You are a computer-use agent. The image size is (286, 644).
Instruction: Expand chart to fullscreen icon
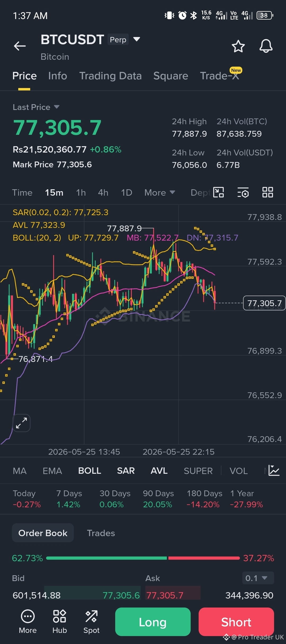click(21, 423)
